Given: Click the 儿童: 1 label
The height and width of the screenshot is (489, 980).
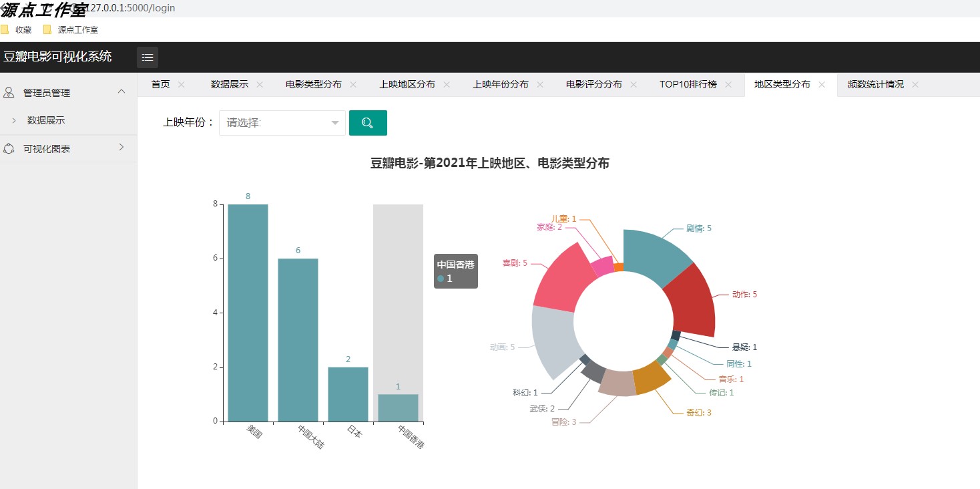Looking at the screenshot, I should 564,219.
